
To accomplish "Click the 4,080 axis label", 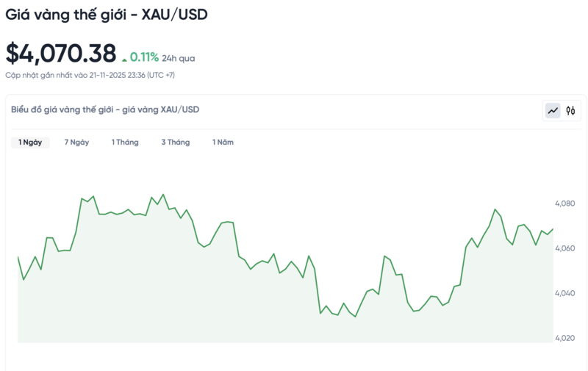I will coord(565,203).
